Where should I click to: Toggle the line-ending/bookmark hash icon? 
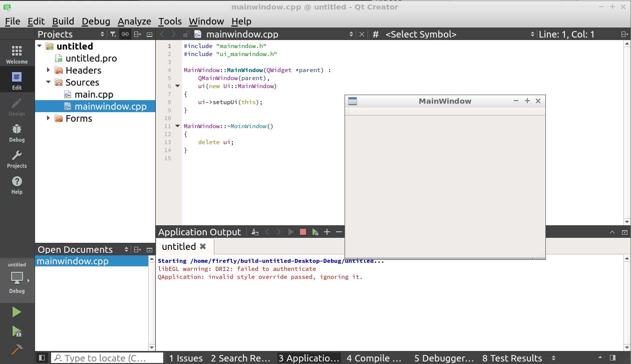[x=376, y=35]
